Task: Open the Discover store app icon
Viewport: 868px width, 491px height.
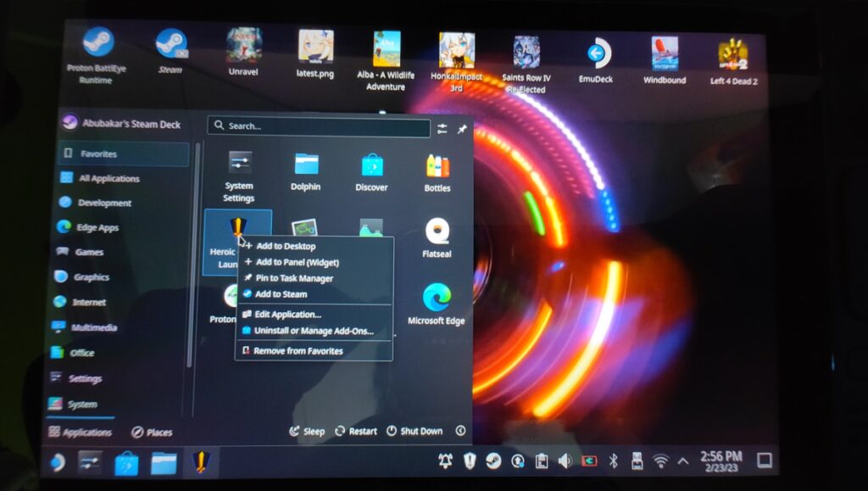Action: [371, 168]
